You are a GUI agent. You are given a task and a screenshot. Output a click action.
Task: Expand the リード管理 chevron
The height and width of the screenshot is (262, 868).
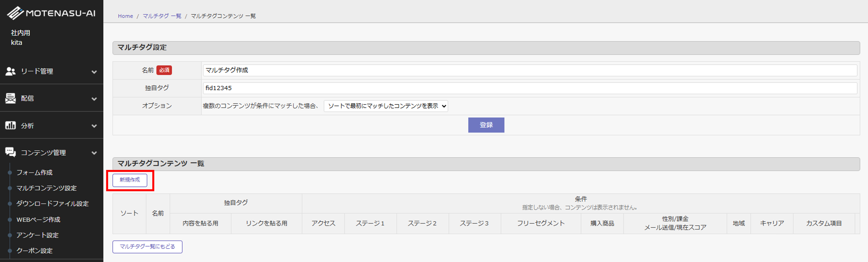94,72
